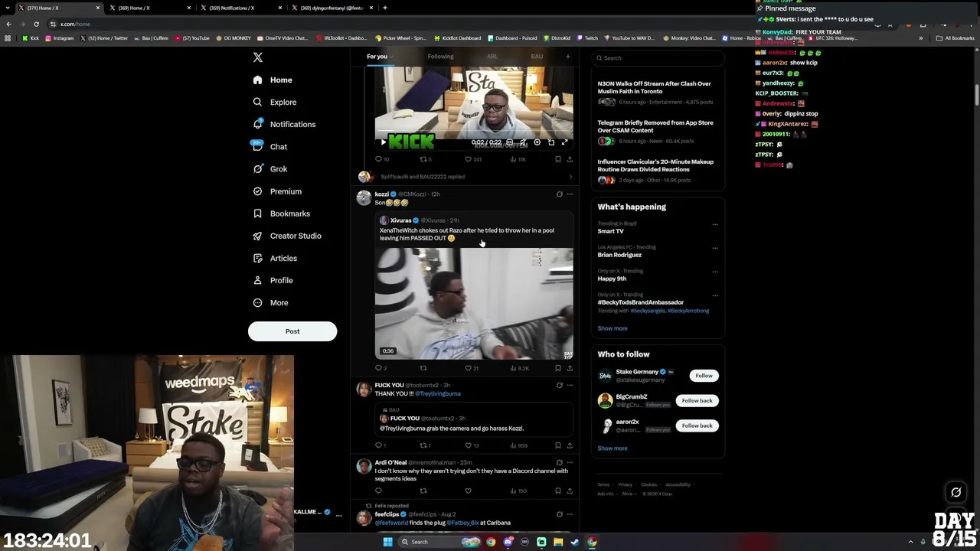The image size is (980, 551).
Task: Open the @Treylivingbuma mention link
Action: (x=438, y=394)
